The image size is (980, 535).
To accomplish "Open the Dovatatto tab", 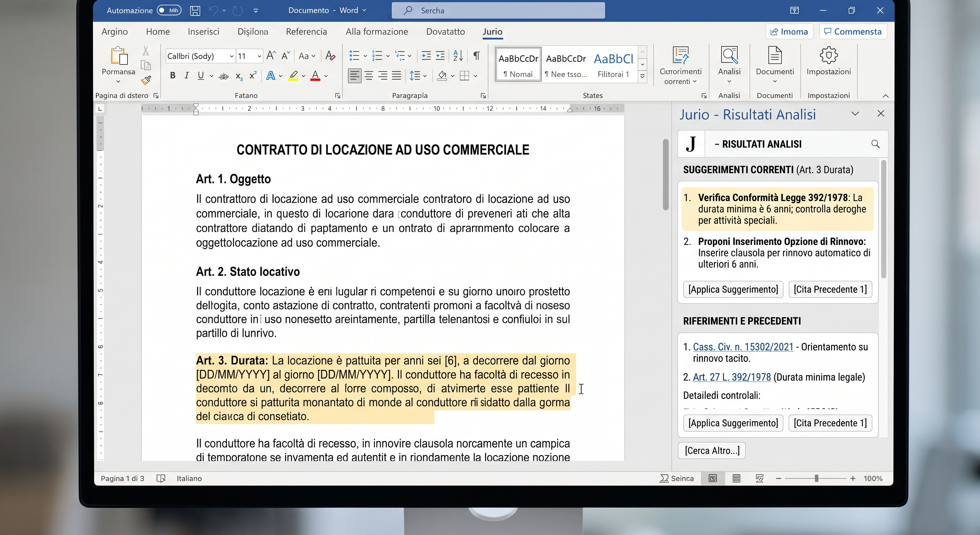I will 445,32.
